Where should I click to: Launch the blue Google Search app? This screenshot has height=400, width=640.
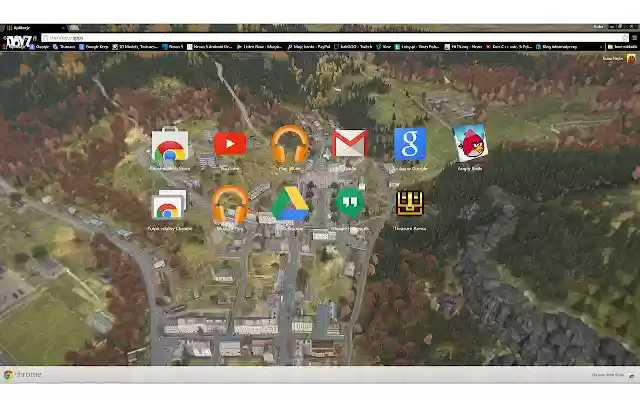tap(410, 144)
